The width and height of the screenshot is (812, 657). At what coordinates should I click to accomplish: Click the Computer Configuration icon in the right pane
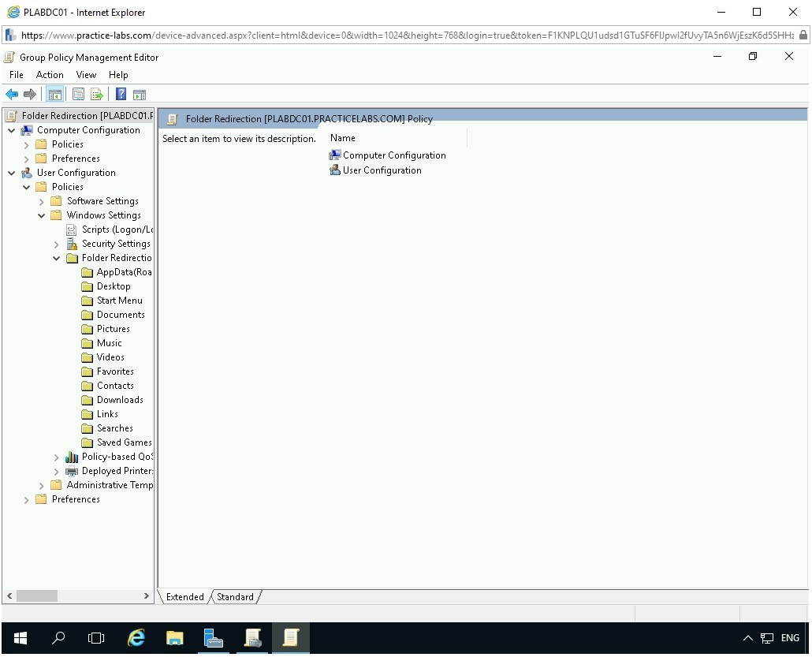(x=335, y=155)
